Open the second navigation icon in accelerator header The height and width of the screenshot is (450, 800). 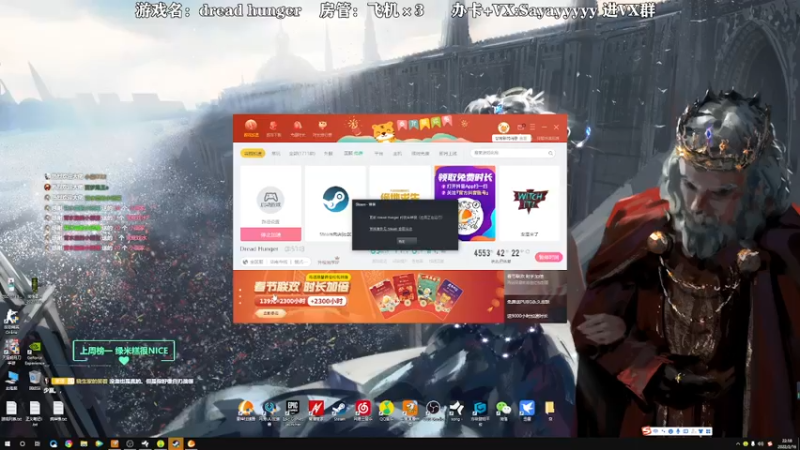click(273, 128)
